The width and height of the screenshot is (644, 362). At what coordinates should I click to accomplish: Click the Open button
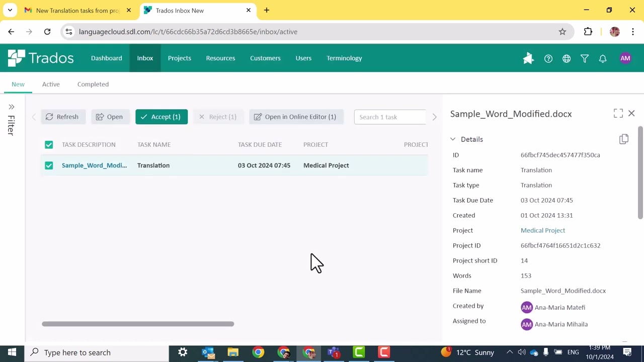click(110, 117)
